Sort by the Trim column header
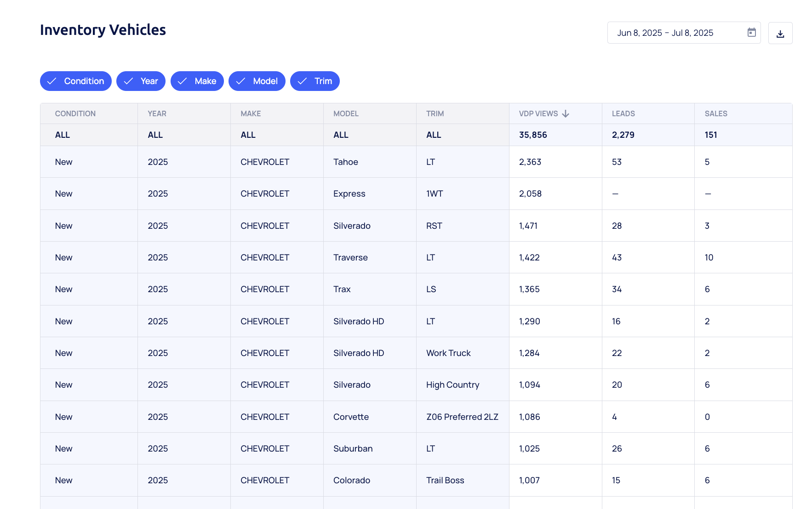 (435, 113)
